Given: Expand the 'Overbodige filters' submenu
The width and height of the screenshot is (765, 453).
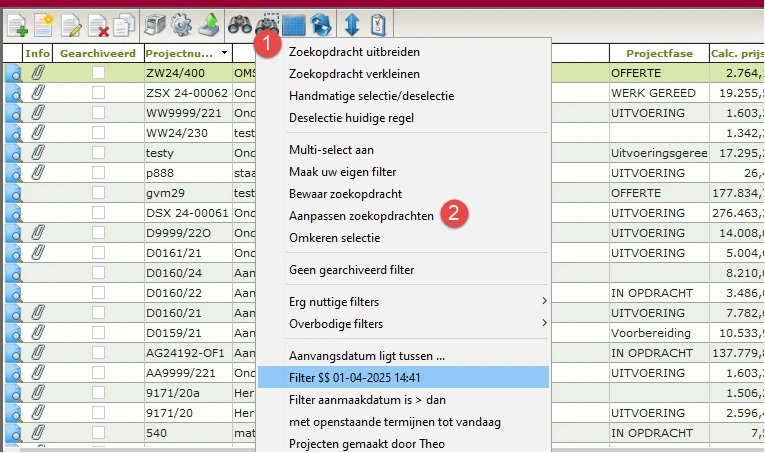Looking at the screenshot, I should click(x=400, y=323).
